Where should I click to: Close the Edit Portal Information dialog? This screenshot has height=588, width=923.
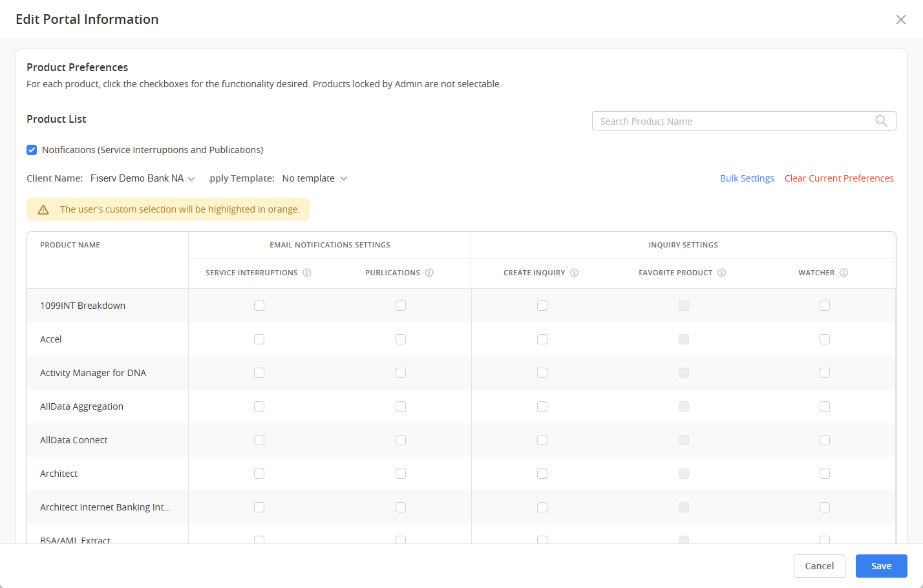900,19
